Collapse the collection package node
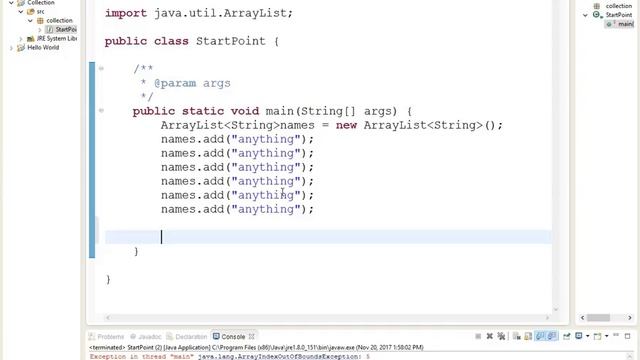Screen dimensions: 640x360 30,20
